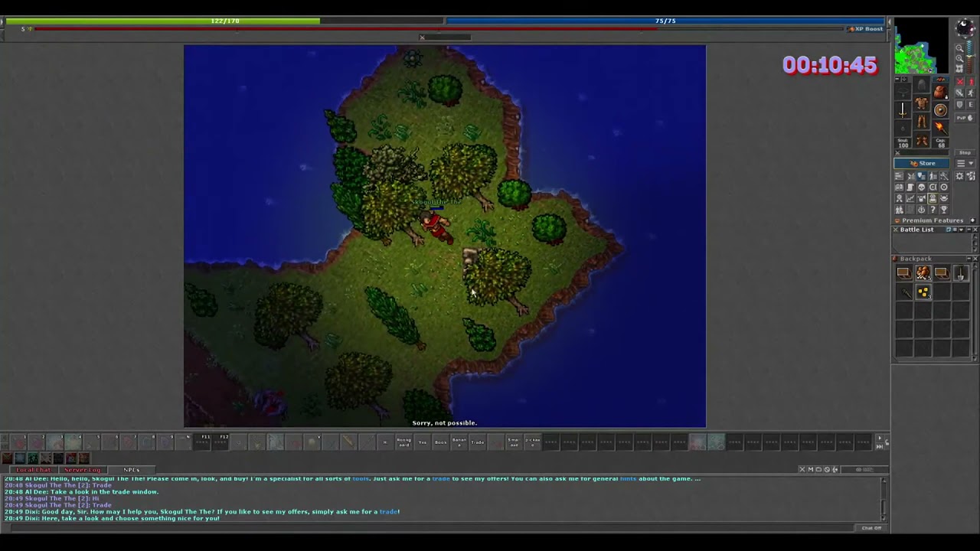This screenshot has height=551, width=980.
Task: Open the skull icon in the widget grid
Action: (922, 187)
